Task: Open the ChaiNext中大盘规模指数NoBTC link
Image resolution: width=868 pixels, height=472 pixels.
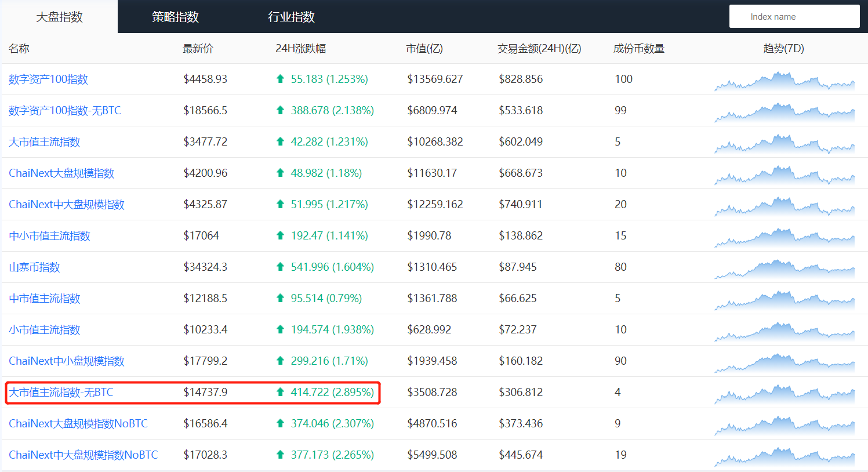Action: click(83, 455)
